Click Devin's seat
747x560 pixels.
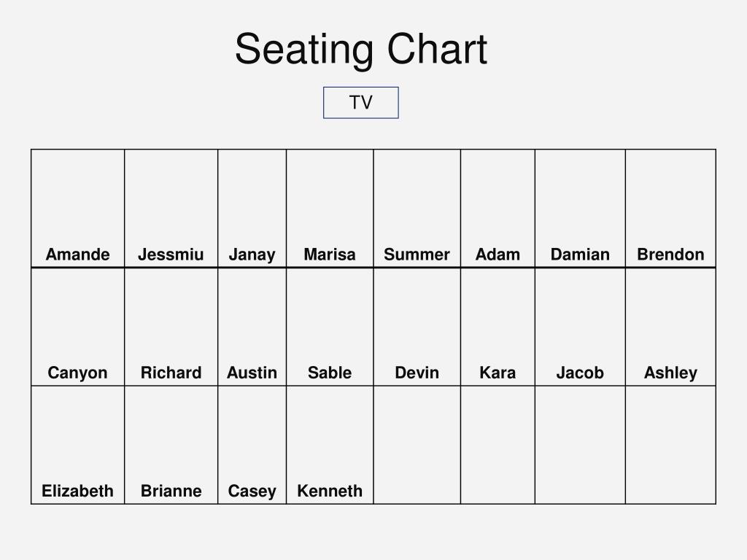coord(417,327)
